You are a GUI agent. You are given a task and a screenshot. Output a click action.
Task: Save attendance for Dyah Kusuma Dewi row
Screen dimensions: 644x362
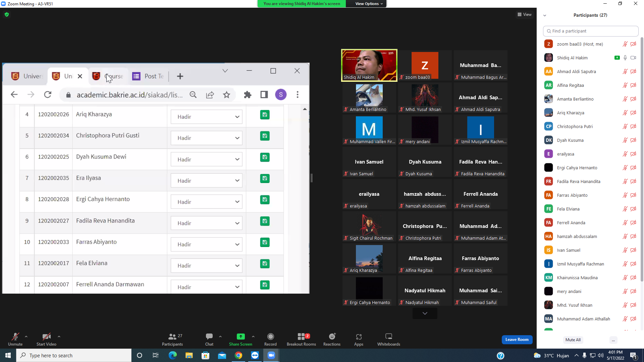point(265,157)
